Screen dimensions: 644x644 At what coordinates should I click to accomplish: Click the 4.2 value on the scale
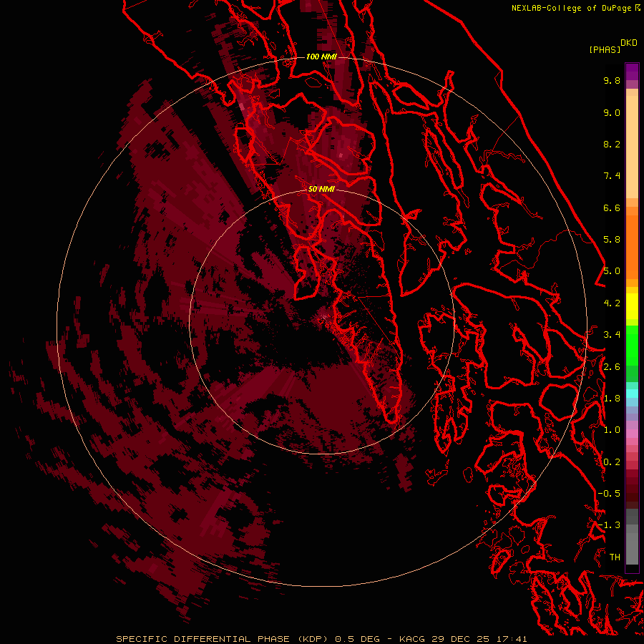click(x=612, y=303)
